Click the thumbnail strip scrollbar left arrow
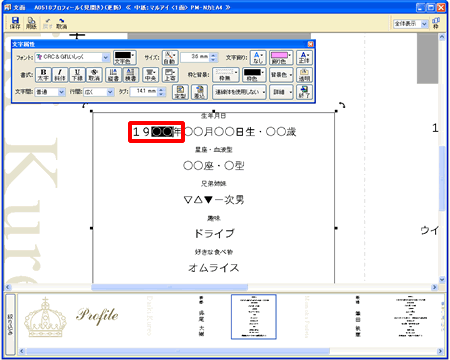The image size is (450, 360). click(x=22, y=351)
